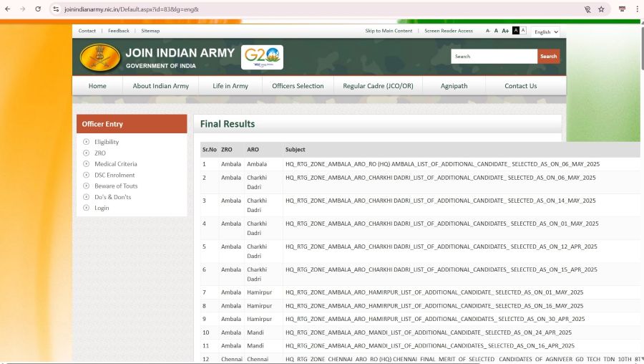Click the Login sidebar link
Viewport: 644px width, 364px height.
click(102, 208)
